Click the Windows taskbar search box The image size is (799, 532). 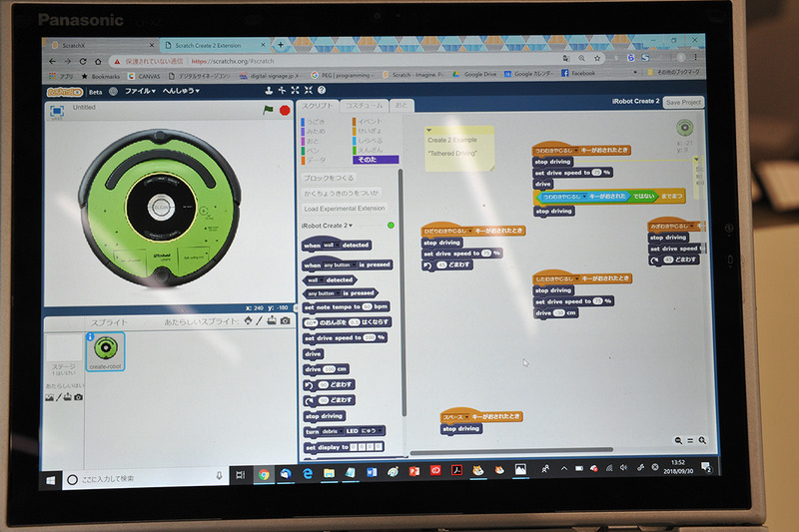click(145, 478)
